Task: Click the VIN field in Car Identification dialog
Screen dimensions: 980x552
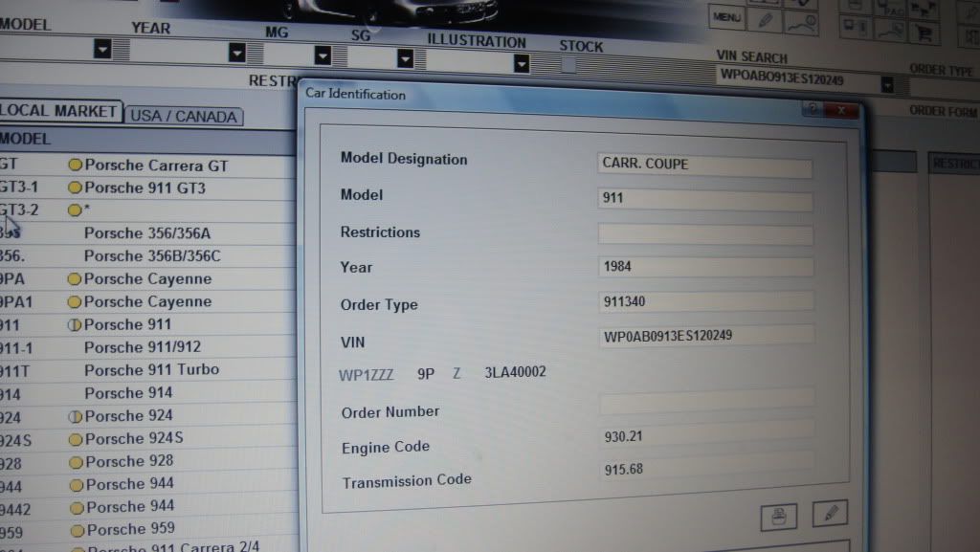Action: pos(706,336)
